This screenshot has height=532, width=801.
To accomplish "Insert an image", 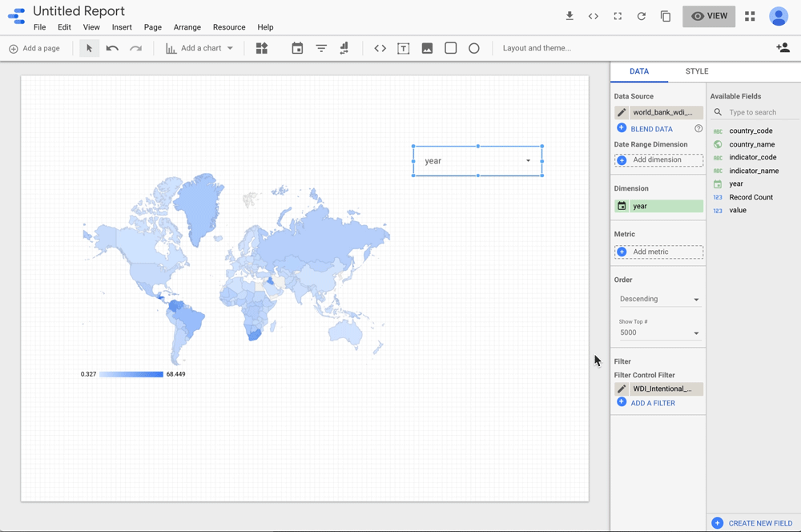I will coord(427,48).
